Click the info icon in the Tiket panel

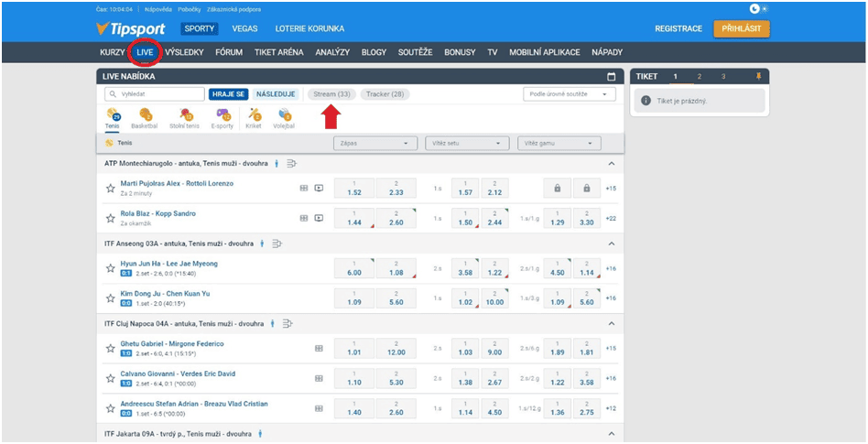(x=645, y=101)
